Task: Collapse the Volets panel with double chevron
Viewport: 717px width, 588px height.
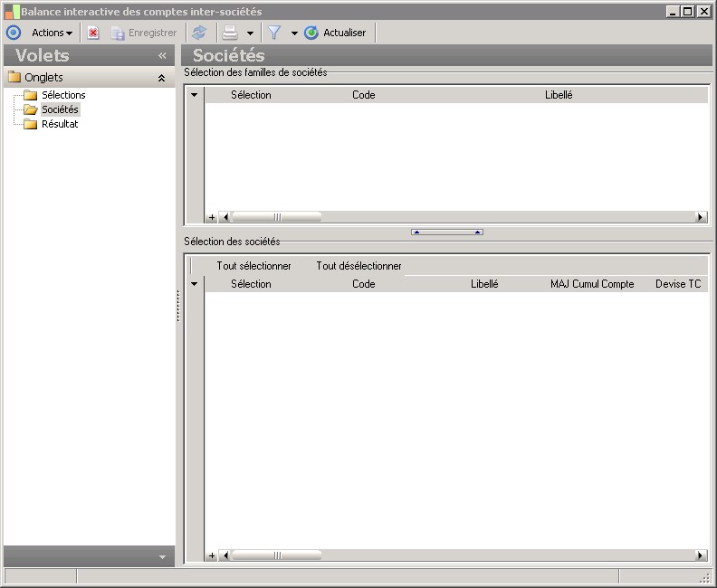Action: (x=162, y=56)
